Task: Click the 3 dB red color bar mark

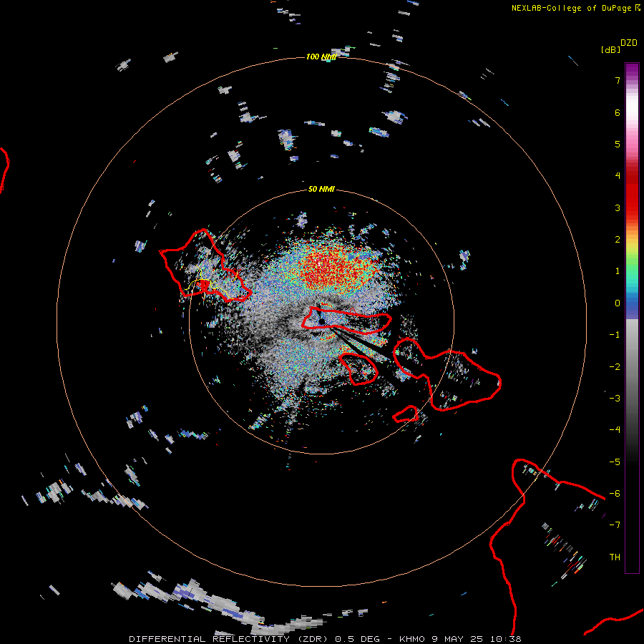Action: click(x=618, y=208)
